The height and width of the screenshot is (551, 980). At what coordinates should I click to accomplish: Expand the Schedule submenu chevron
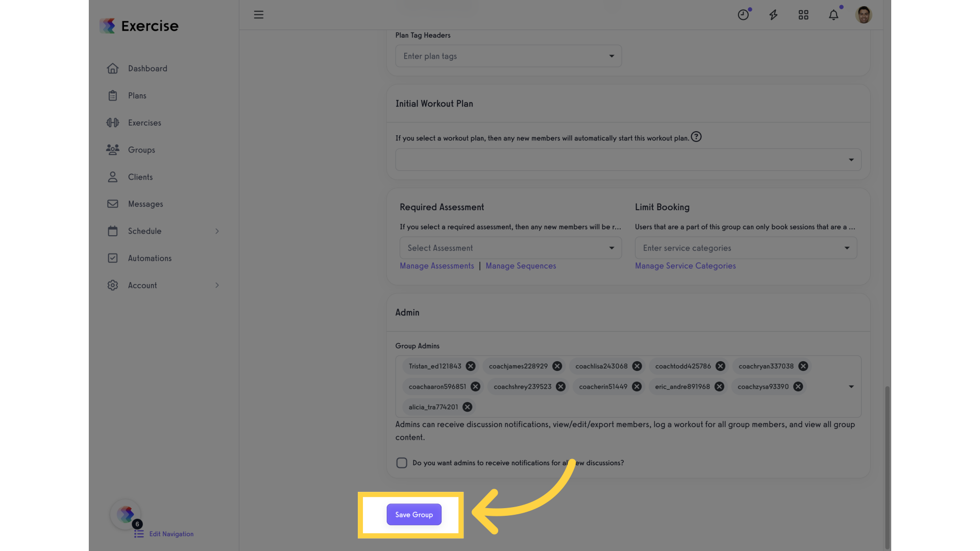pos(217,231)
